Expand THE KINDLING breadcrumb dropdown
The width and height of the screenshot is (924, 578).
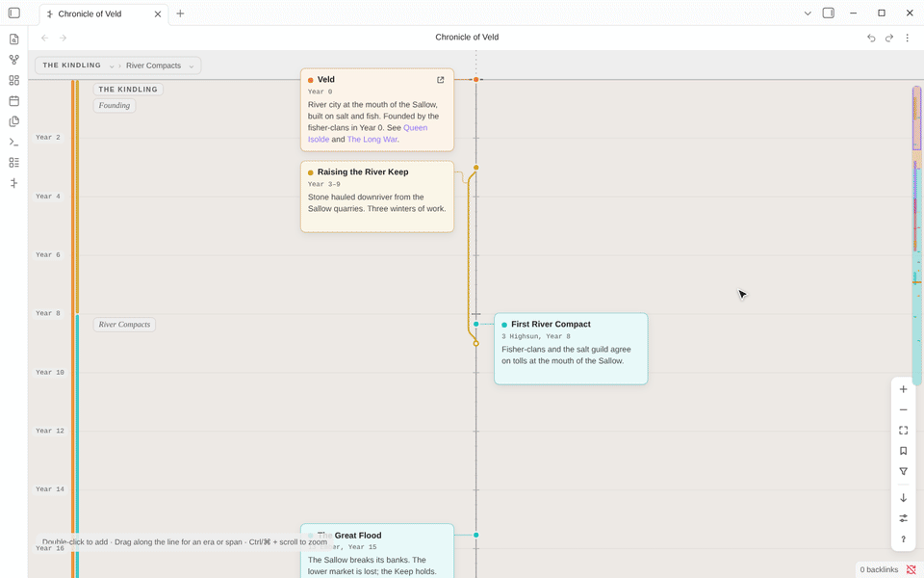point(112,66)
